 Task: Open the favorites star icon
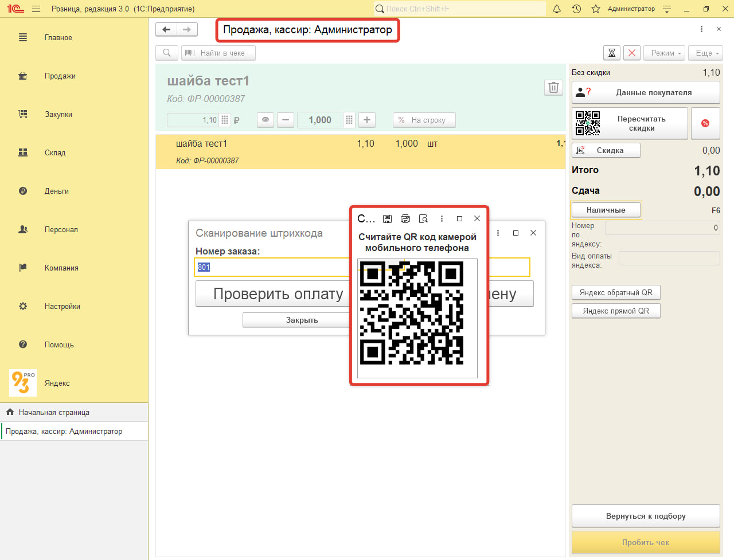click(596, 9)
